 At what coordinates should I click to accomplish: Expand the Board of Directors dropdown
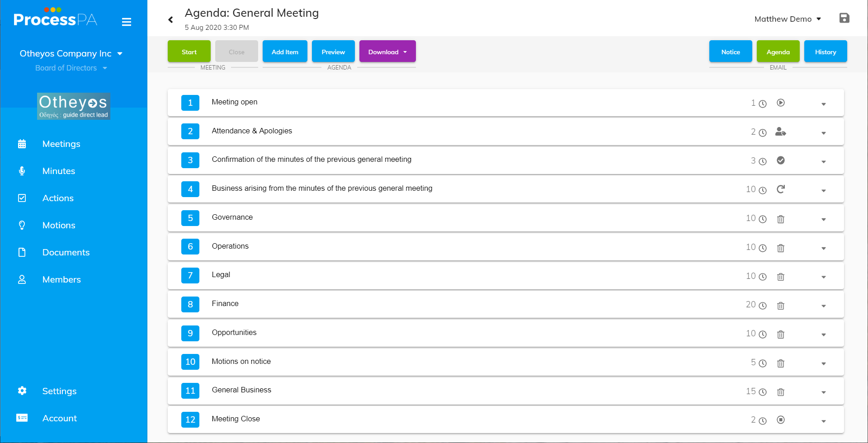point(71,68)
